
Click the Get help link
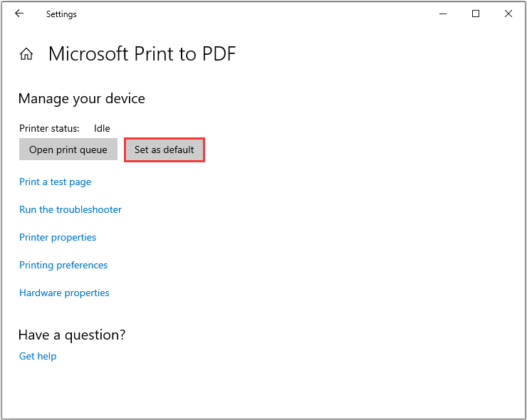pos(38,356)
